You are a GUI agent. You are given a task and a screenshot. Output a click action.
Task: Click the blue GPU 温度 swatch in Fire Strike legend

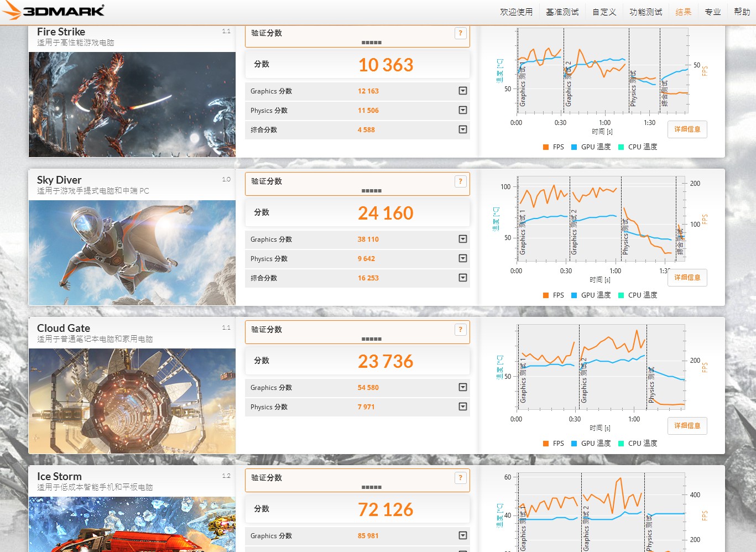point(574,147)
